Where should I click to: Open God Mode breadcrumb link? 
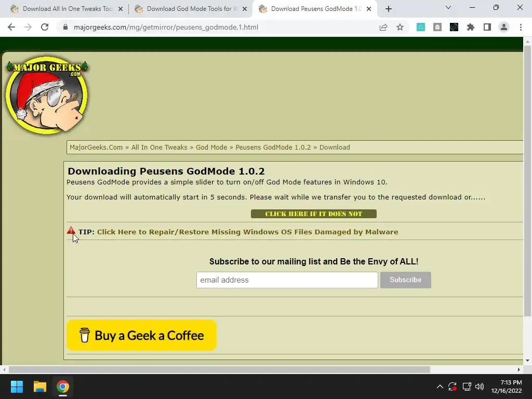coord(211,147)
